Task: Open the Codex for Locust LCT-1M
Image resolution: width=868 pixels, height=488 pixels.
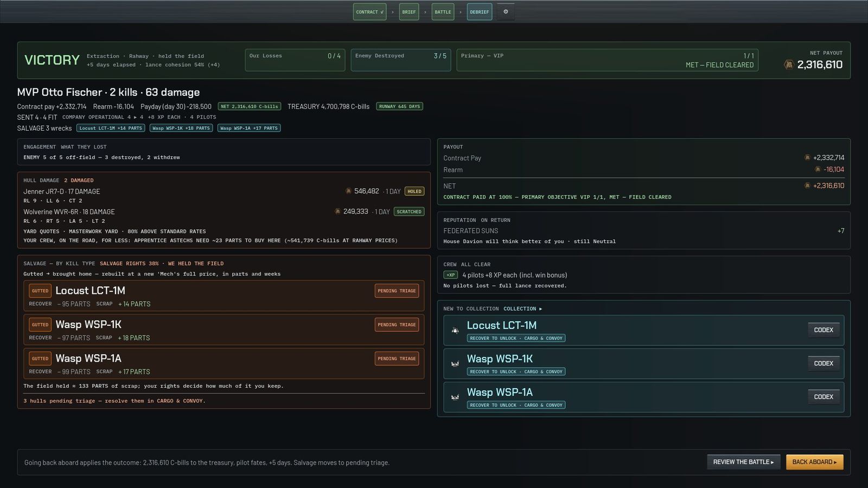Action: coord(824,330)
